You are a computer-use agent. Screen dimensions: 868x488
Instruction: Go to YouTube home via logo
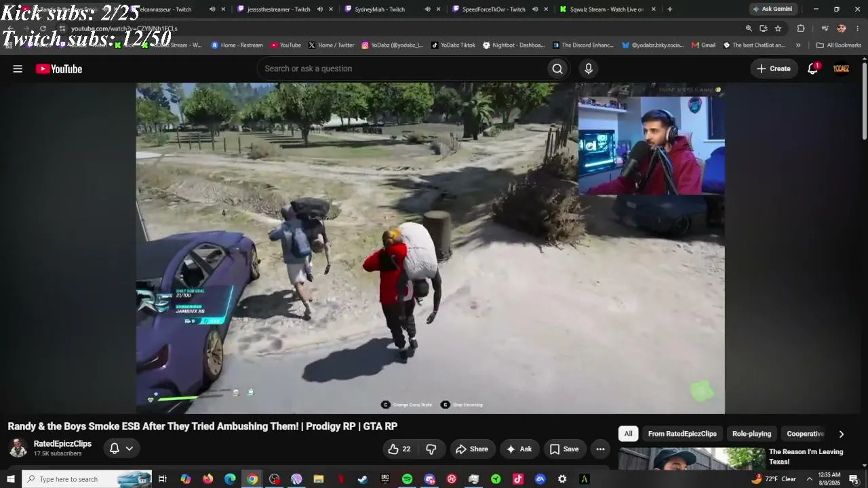[x=59, y=68]
